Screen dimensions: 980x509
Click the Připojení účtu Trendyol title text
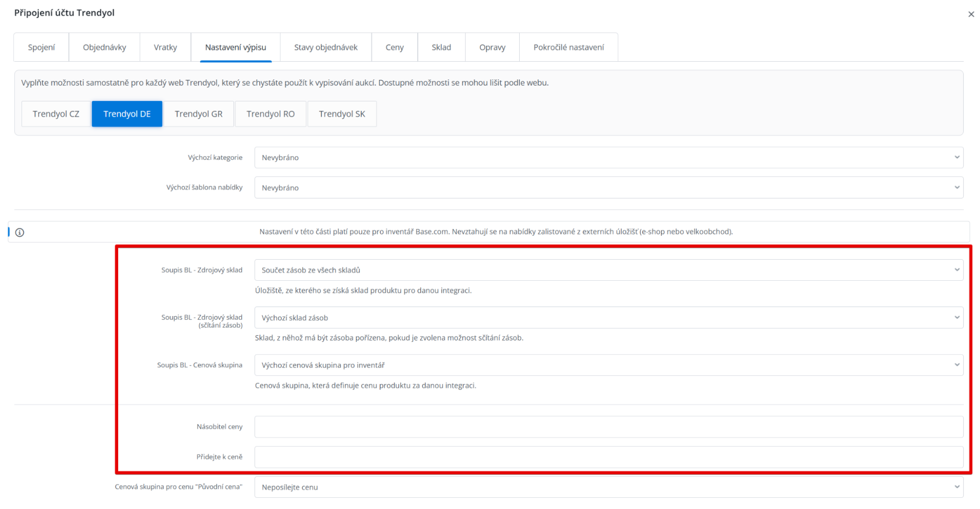(64, 13)
